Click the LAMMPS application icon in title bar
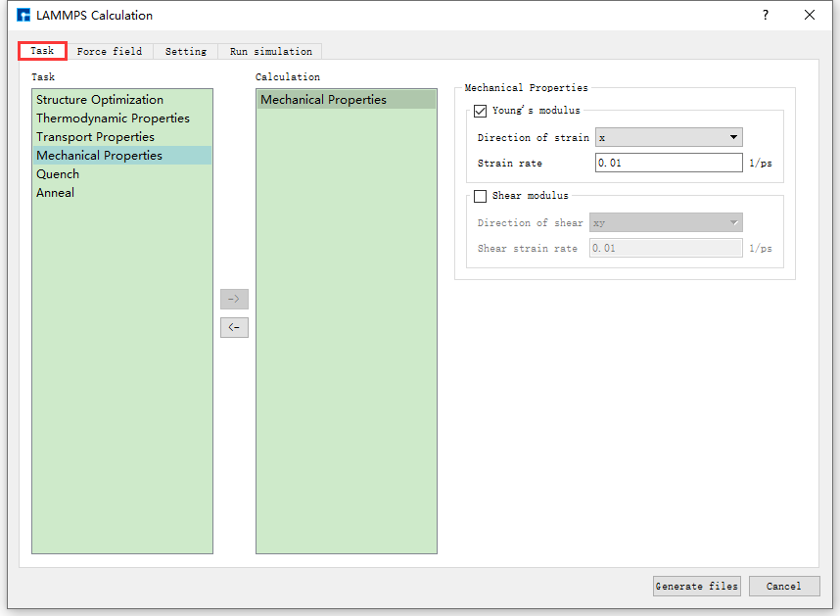The width and height of the screenshot is (840, 616). tap(23, 16)
